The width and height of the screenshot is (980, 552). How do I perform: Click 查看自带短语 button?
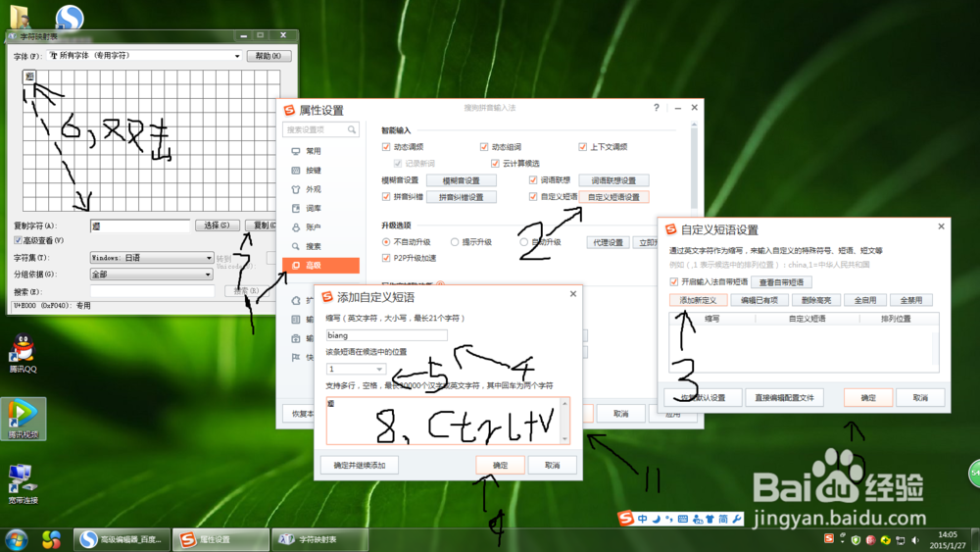pos(782,282)
